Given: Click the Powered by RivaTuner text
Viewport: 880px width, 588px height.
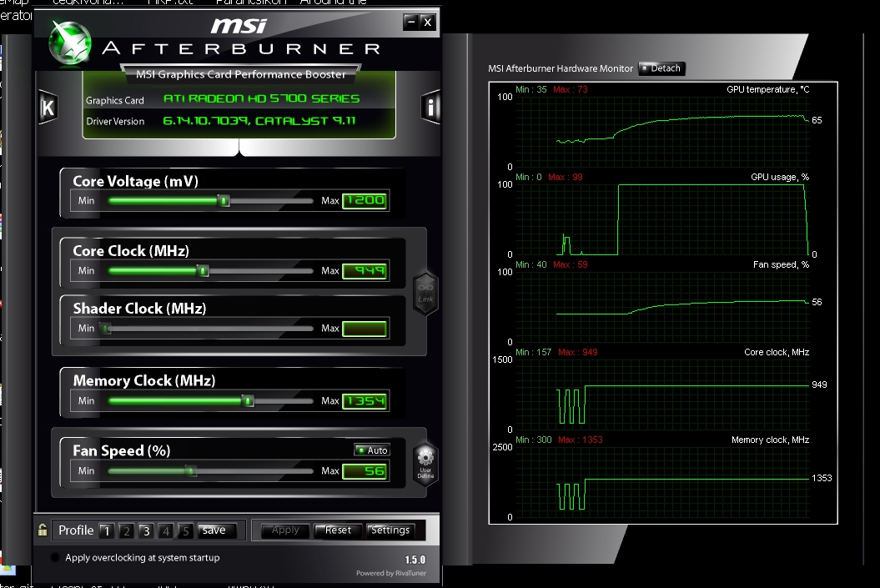Looking at the screenshot, I should click(x=391, y=574).
